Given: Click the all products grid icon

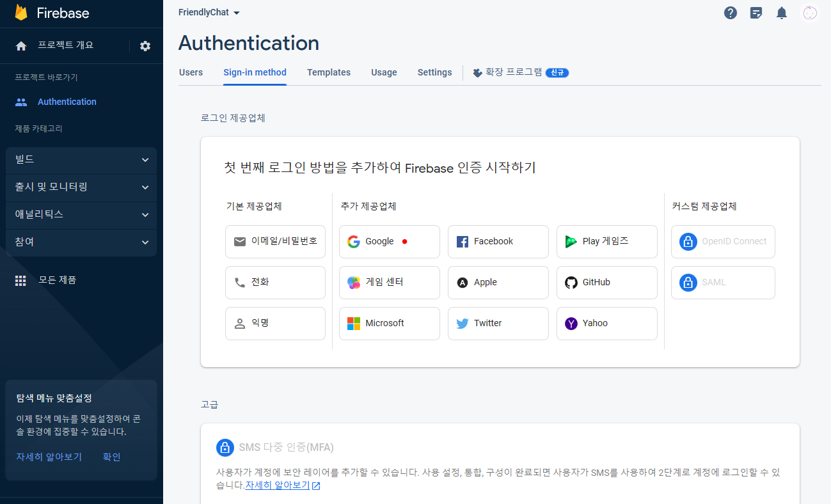Looking at the screenshot, I should pos(20,280).
